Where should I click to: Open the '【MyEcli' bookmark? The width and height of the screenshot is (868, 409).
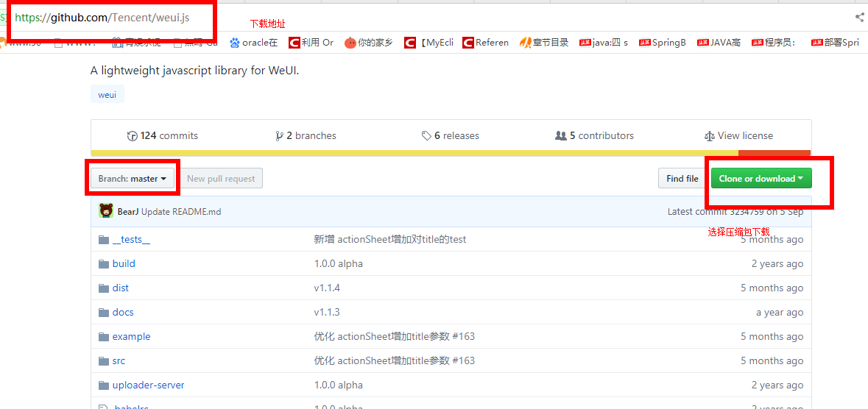coord(429,42)
